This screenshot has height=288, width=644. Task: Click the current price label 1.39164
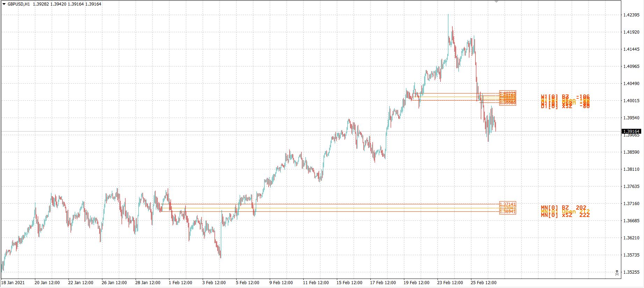click(632, 132)
